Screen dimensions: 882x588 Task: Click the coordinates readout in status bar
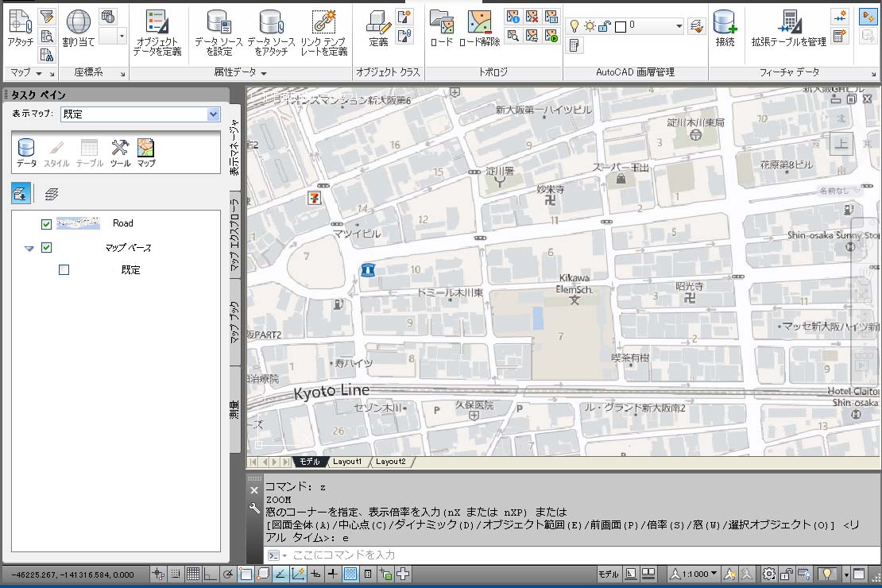(72, 574)
